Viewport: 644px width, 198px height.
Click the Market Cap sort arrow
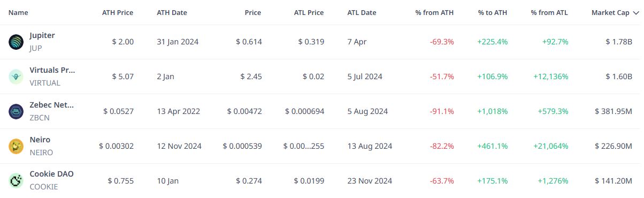click(636, 13)
